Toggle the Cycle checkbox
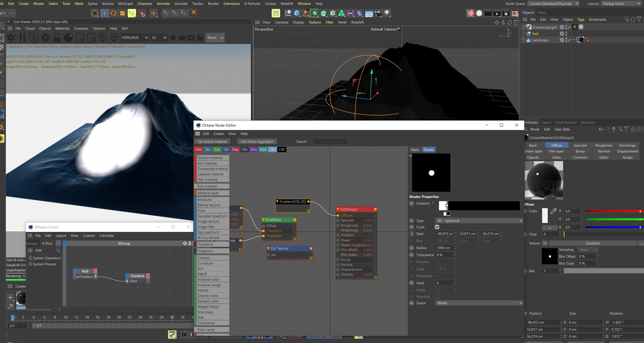This screenshot has width=644, height=343. [437, 227]
